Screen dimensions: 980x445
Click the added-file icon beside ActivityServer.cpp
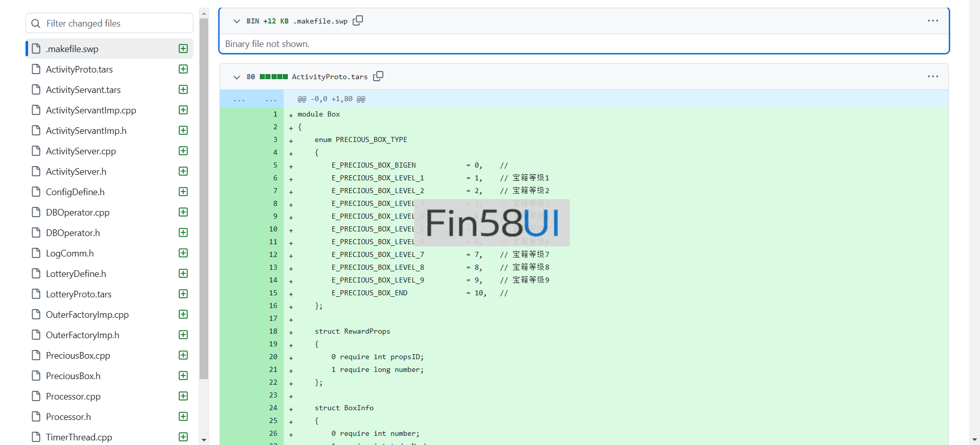tap(183, 151)
